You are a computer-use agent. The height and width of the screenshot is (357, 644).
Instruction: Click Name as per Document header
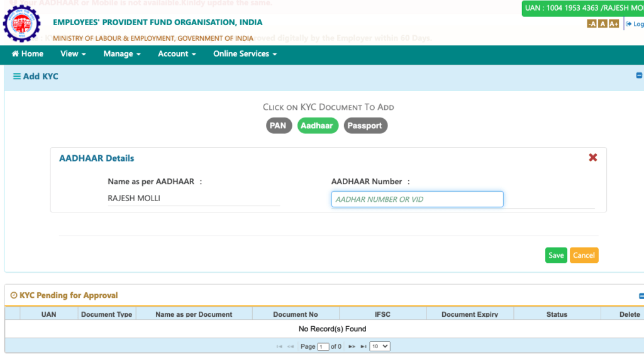coord(194,314)
